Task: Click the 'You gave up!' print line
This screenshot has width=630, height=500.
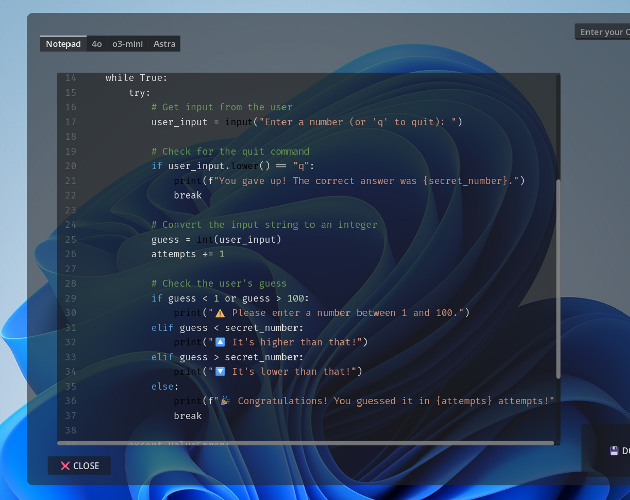Action: coord(349,181)
